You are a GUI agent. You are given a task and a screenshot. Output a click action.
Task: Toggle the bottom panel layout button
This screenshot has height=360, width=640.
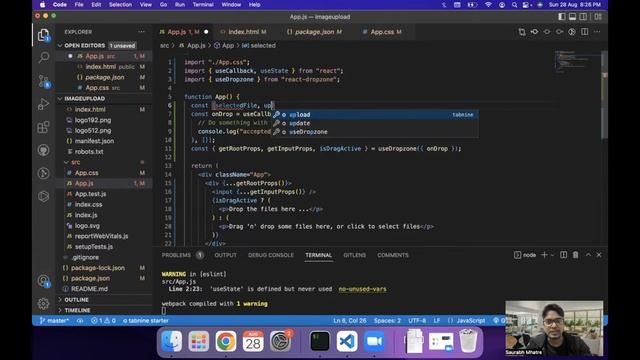pos(572,17)
